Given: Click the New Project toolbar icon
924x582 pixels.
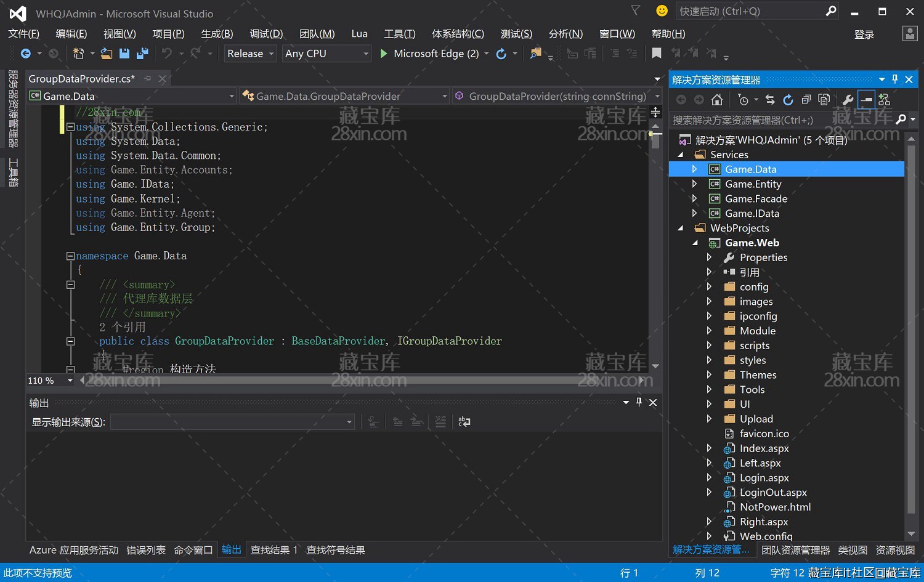Looking at the screenshot, I should [x=78, y=54].
